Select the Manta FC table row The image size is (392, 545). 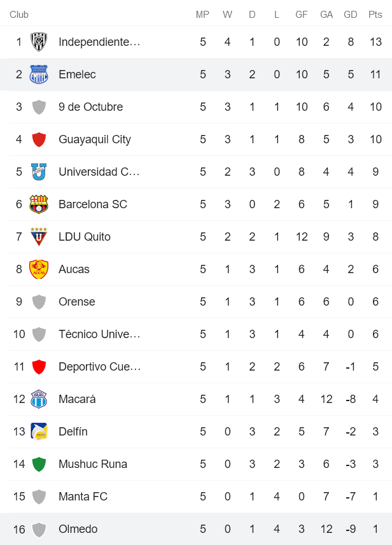tap(191, 497)
